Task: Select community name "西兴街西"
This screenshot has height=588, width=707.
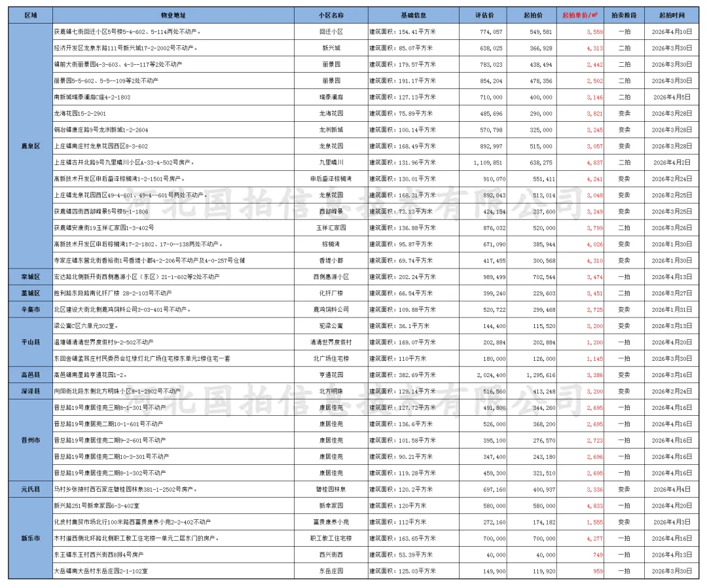Action: coord(331,555)
